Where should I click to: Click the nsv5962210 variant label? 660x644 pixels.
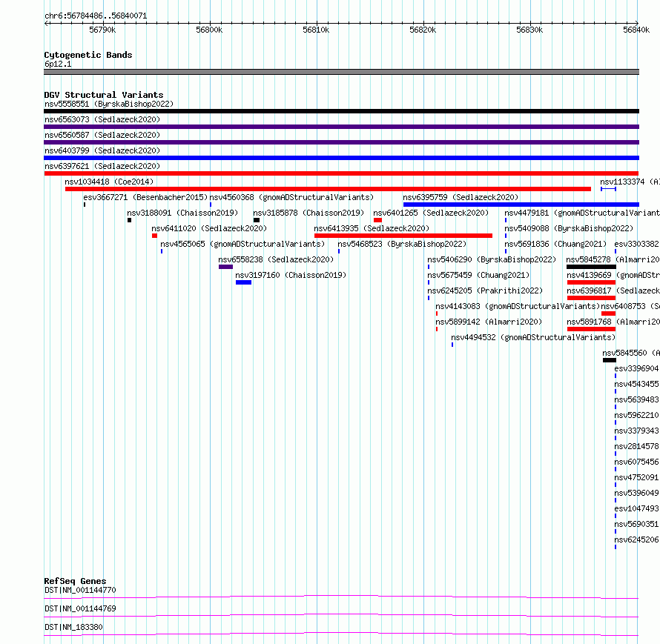(636, 415)
